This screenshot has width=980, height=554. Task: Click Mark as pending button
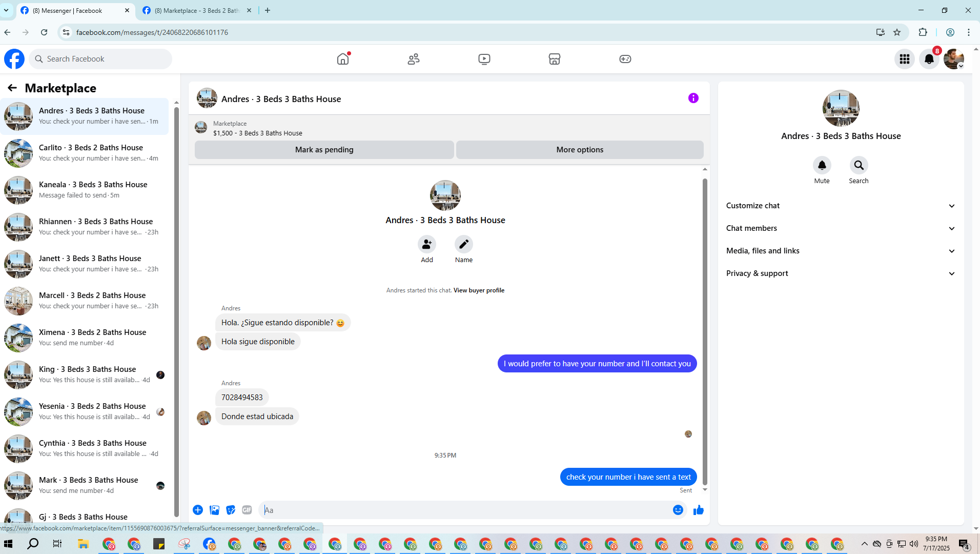click(324, 150)
